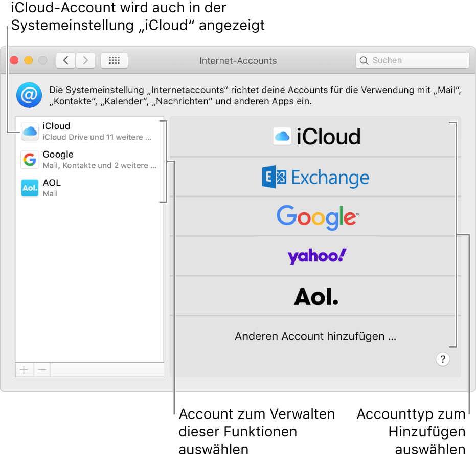476x460 pixels.
Task: Click the Aol. icon in sidebar
Action: pyautogui.click(x=30, y=188)
